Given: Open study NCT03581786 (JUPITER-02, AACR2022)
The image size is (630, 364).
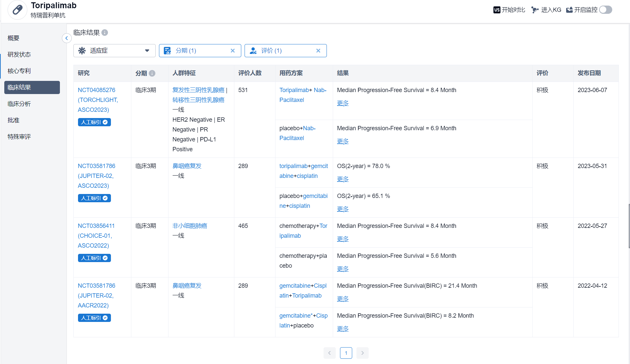Looking at the screenshot, I should [x=96, y=296].
